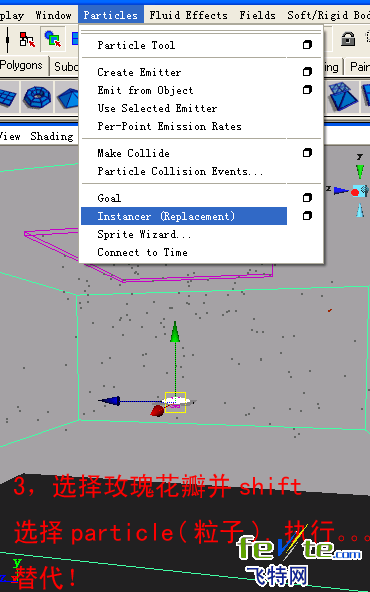370x592 pixels.
Task: Click yellow center square of move manipulator
Action: (175, 402)
